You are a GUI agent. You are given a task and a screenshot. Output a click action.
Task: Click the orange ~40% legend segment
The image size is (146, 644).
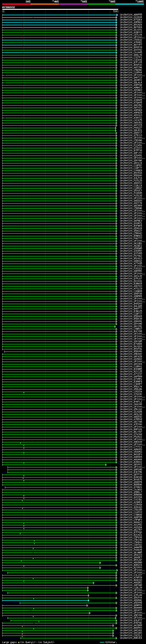pyautogui.click(x=45, y=4)
